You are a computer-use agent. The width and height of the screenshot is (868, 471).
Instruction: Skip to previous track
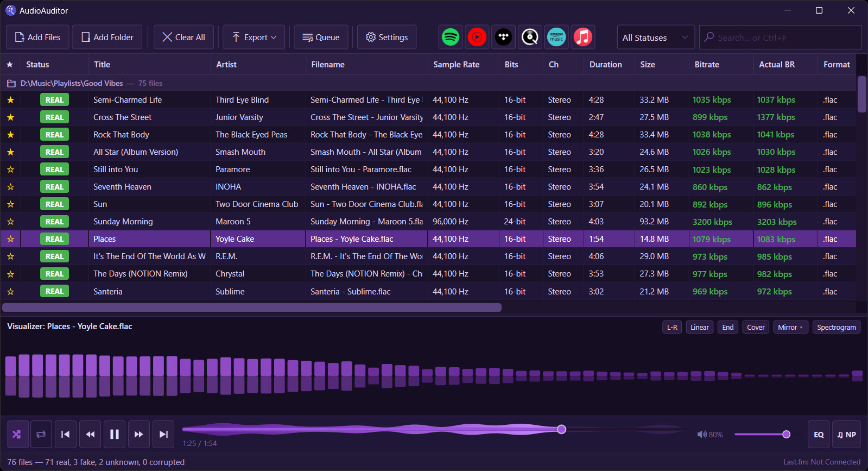tap(66, 434)
